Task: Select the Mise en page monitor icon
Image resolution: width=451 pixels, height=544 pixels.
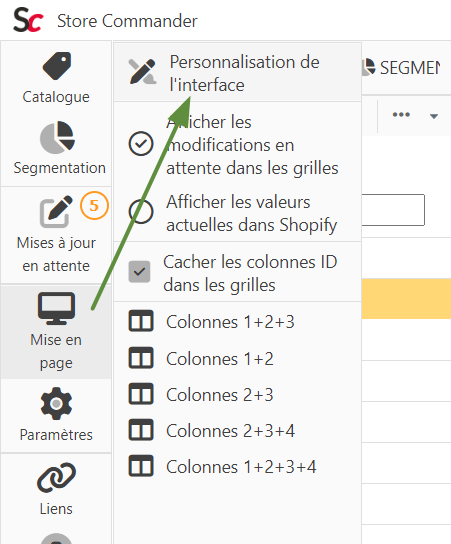Action: pos(56,308)
